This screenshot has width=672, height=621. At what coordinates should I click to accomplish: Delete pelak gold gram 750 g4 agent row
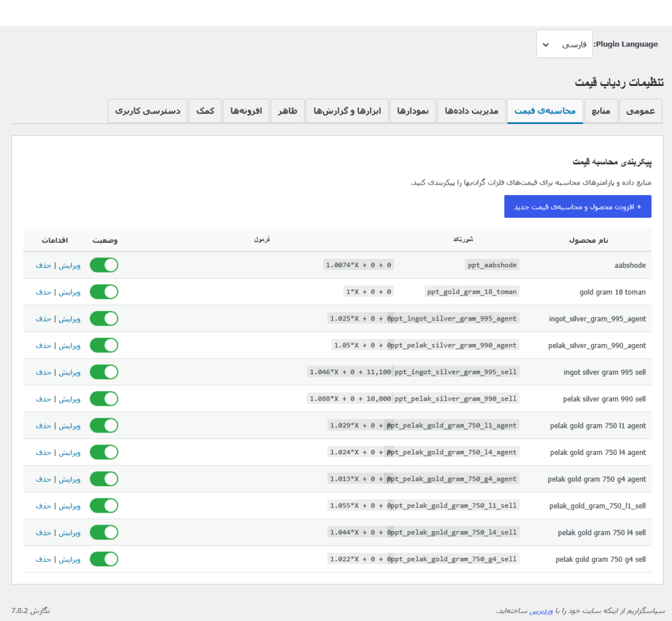pyautogui.click(x=43, y=479)
